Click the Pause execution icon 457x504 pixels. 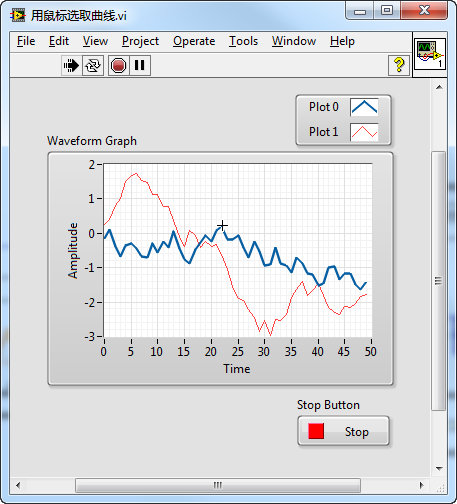pyautogui.click(x=140, y=65)
